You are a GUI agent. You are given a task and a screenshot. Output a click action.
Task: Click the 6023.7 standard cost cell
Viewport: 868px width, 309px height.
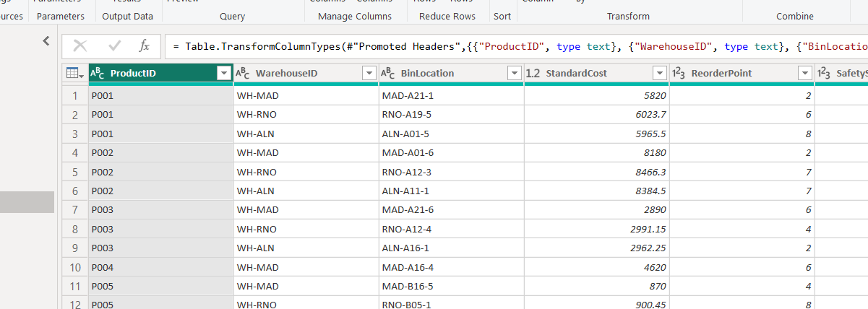[x=596, y=114]
